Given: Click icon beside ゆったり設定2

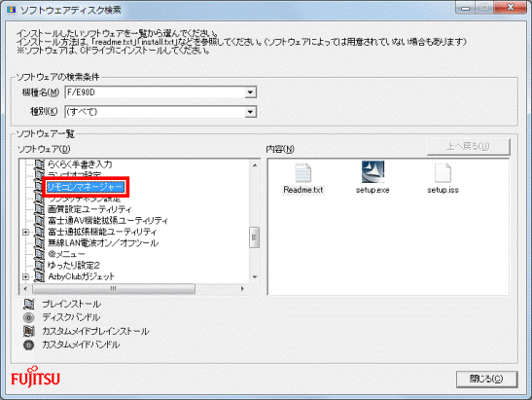Looking at the screenshot, I should click(39, 265).
